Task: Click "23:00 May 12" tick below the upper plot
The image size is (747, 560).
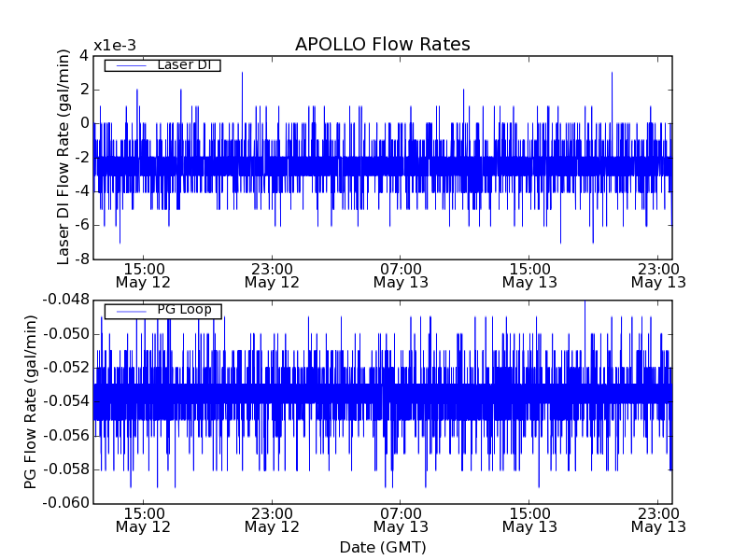Action: coord(272,274)
